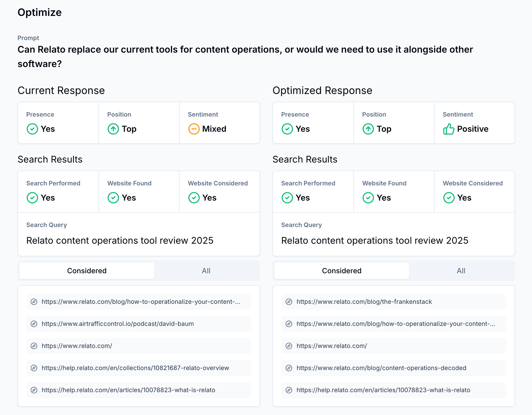Open the relato.com homepage link in Current Response
The image size is (532, 415).
click(77, 346)
